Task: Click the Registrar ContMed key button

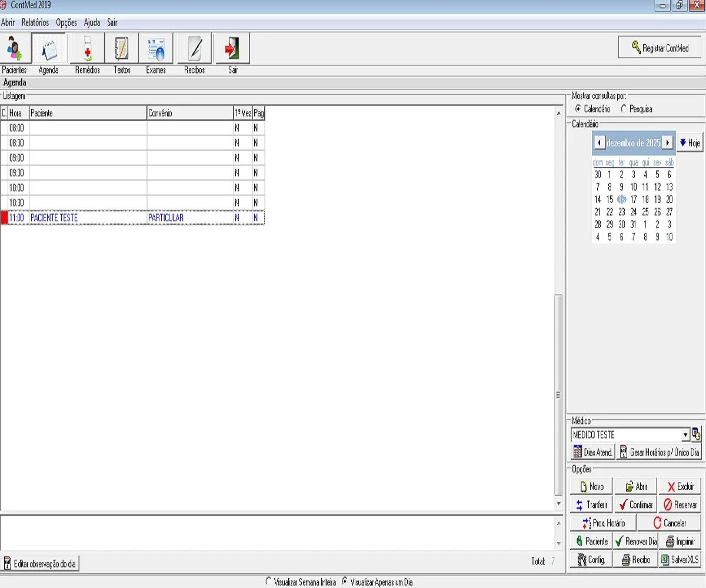Action: tap(660, 48)
